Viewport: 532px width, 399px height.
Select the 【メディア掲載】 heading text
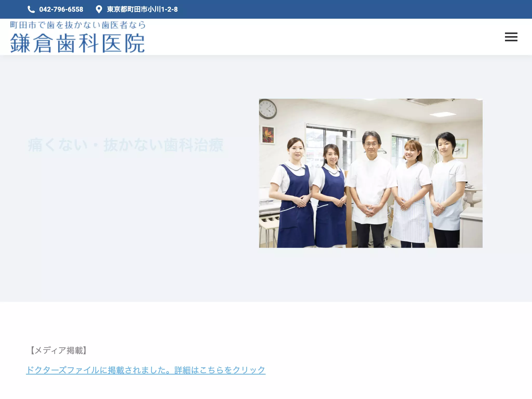[x=58, y=350]
